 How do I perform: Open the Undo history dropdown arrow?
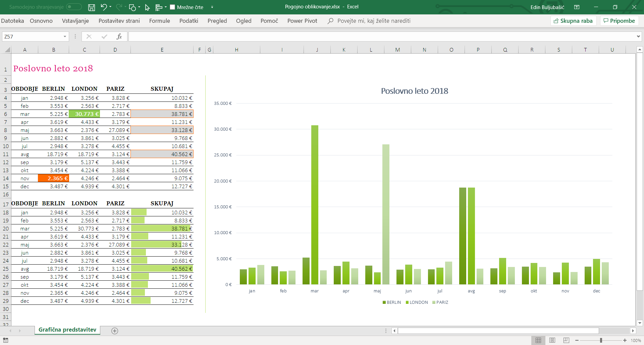pyautogui.click(x=110, y=7)
